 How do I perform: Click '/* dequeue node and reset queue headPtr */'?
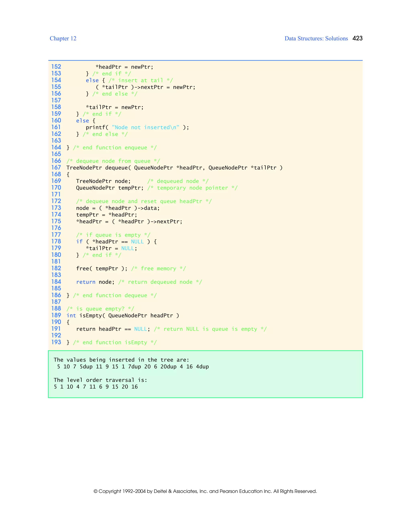(144, 201)
